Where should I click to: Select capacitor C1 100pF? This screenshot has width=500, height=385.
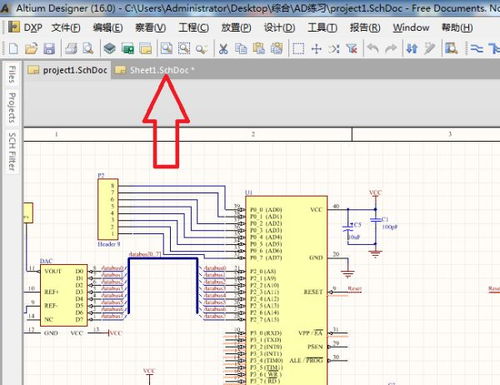pos(376,220)
